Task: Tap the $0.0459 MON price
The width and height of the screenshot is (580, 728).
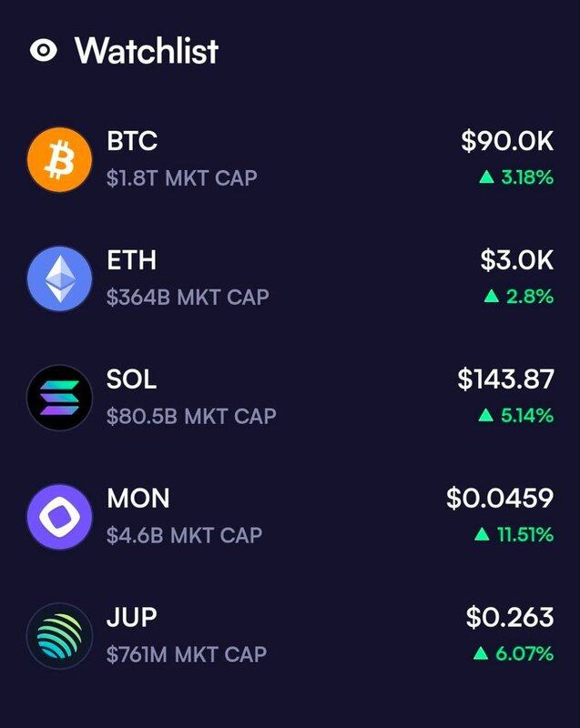Action: (500, 499)
